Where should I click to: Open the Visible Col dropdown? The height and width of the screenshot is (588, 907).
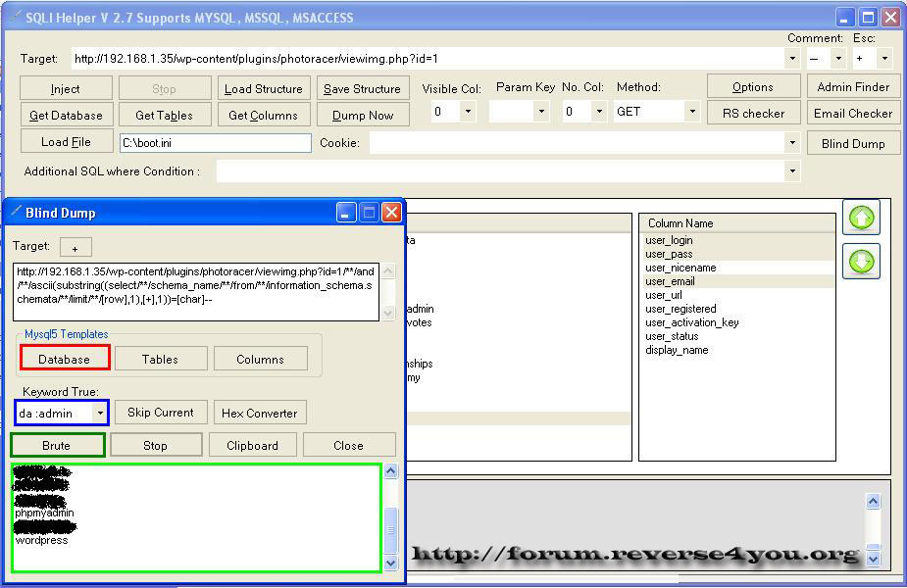[x=468, y=111]
